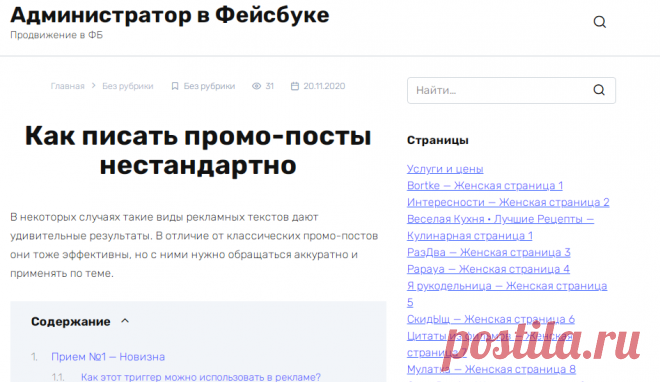The width and height of the screenshot is (660, 382).
Task: Open Веселая Кухня Лучшие Рецепты link
Action: click(x=500, y=227)
